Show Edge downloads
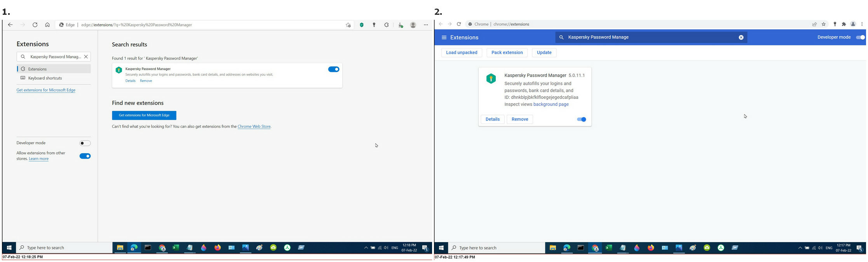Image resolution: width=868 pixels, height=262 pixels. 401,25
